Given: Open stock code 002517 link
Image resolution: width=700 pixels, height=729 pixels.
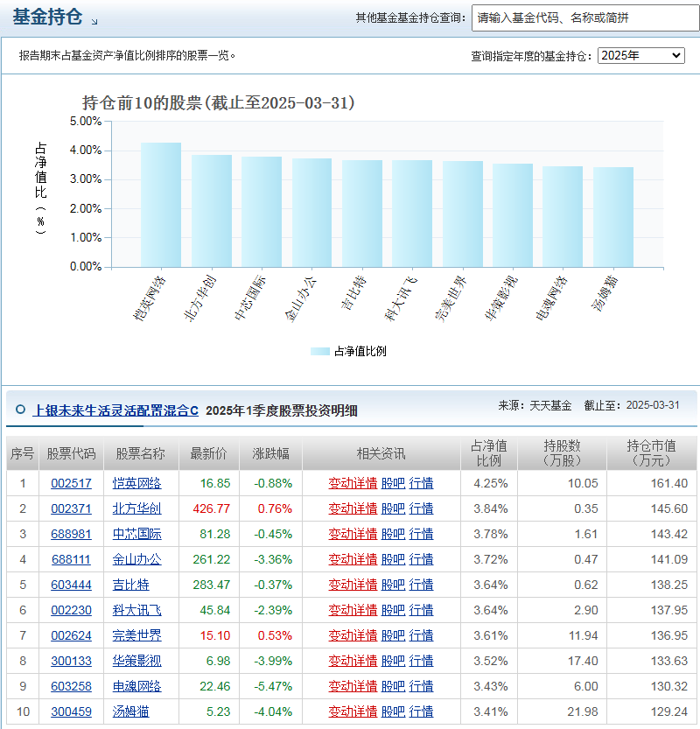Looking at the screenshot, I should pyautogui.click(x=71, y=483).
